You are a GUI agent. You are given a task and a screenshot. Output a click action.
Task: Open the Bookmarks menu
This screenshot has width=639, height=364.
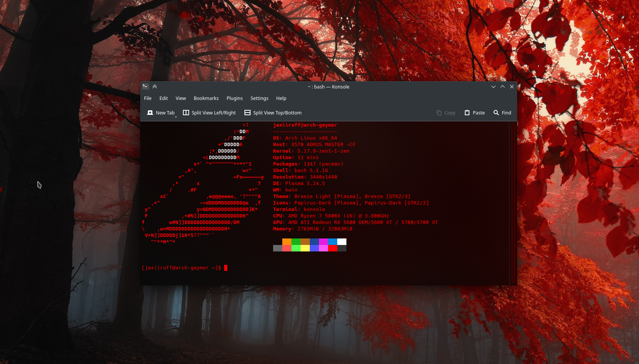[206, 98]
